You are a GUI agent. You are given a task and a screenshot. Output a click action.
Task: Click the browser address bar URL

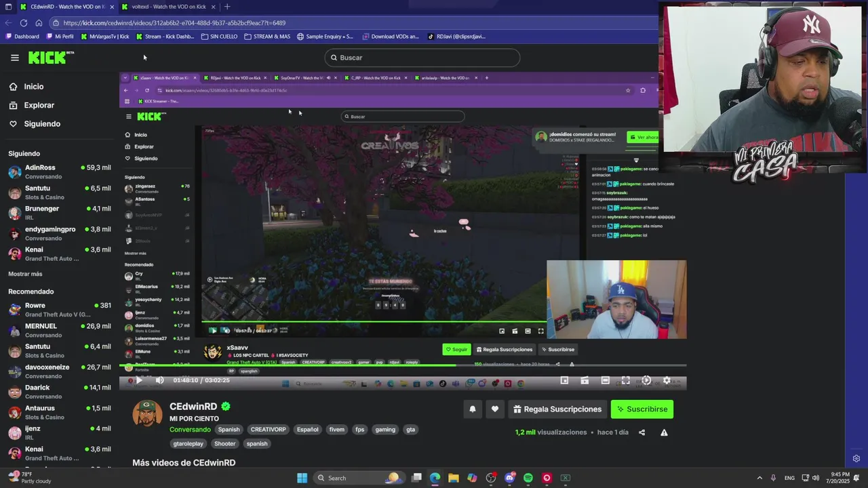point(174,22)
